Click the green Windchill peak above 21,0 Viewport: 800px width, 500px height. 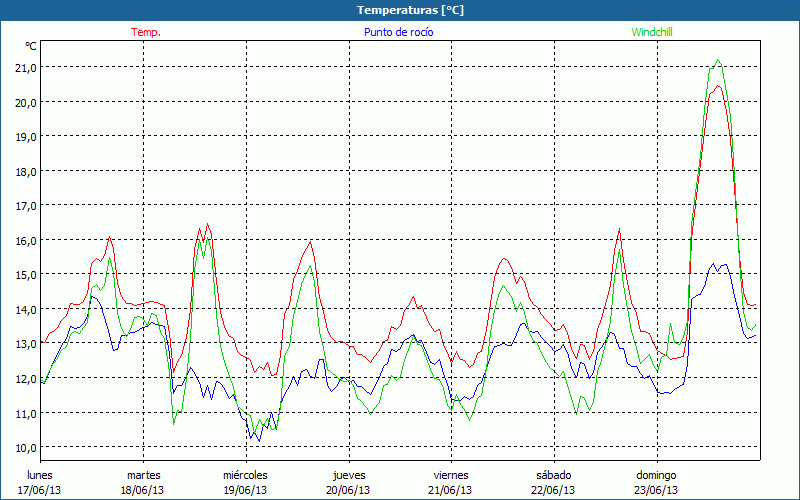[717, 60]
